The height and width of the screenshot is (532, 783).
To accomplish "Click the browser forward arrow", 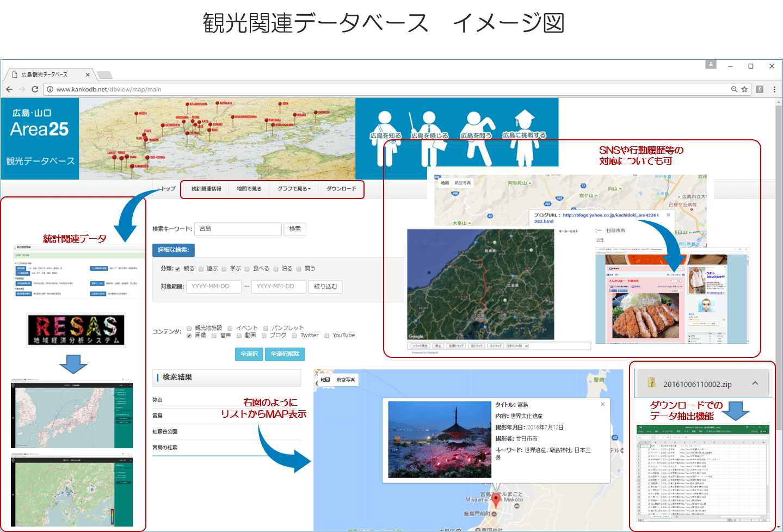I will click(22, 89).
